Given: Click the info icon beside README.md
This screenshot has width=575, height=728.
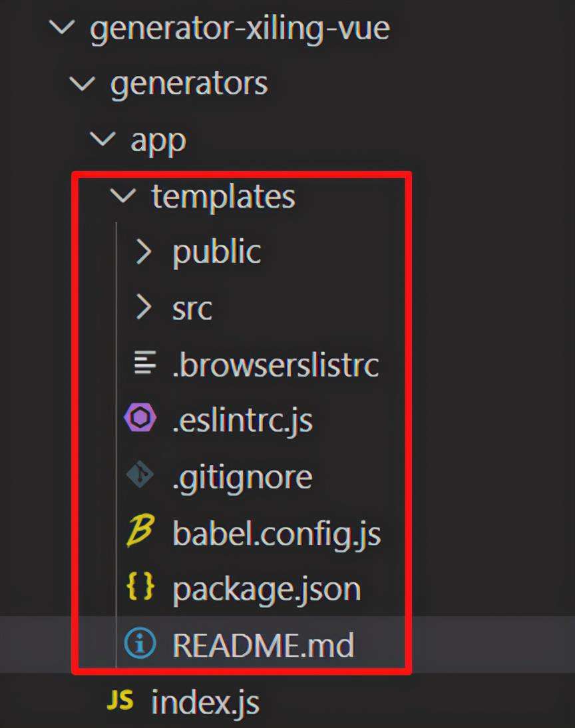Looking at the screenshot, I should (x=140, y=644).
